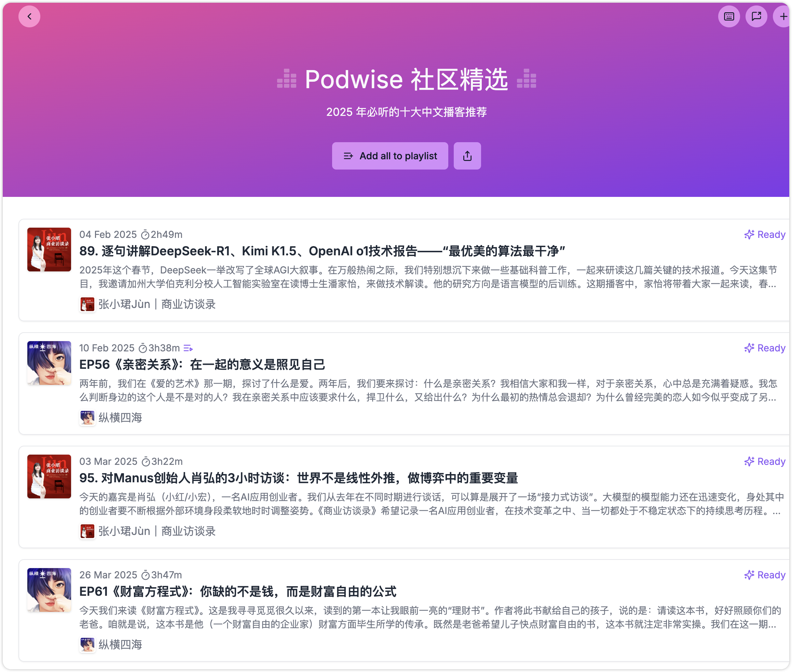
Task: Open the episode 95 Manus interview title
Action: pyautogui.click(x=298, y=478)
